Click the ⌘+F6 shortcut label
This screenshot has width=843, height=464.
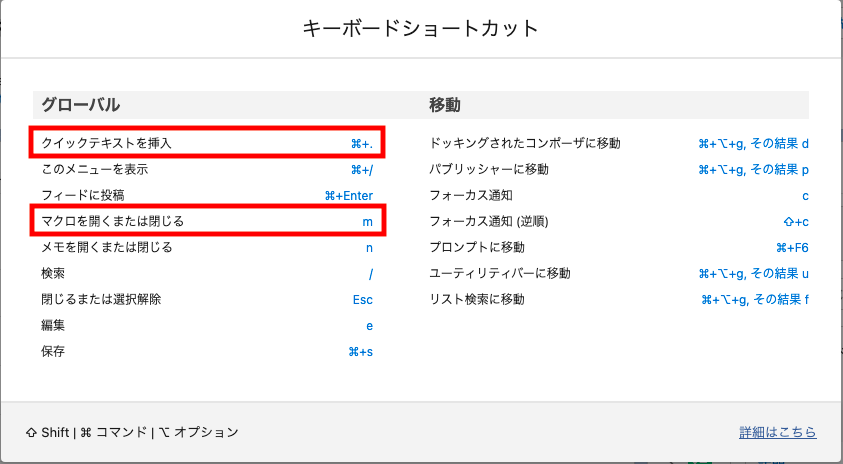click(x=792, y=248)
